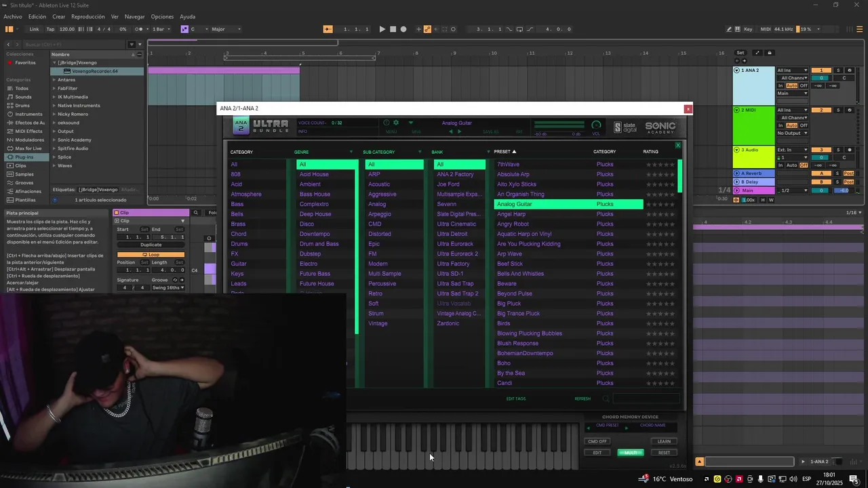
Task: Open ANA 2 preset dropdown triangle
Action: click(412, 123)
